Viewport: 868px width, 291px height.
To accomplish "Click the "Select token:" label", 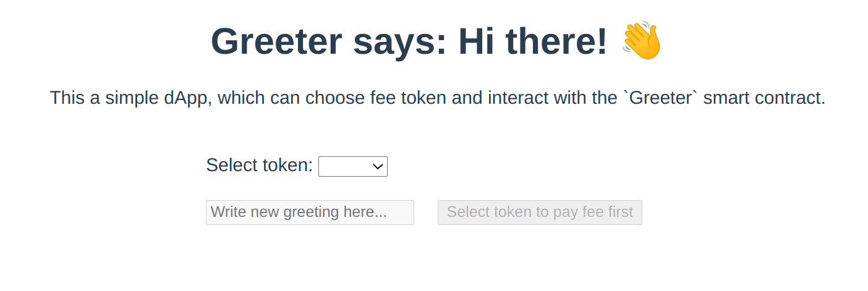I will (x=260, y=166).
